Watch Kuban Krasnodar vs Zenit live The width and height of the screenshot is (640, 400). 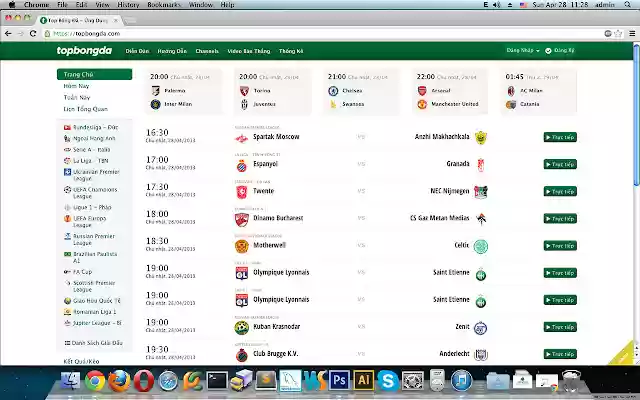point(560,327)
